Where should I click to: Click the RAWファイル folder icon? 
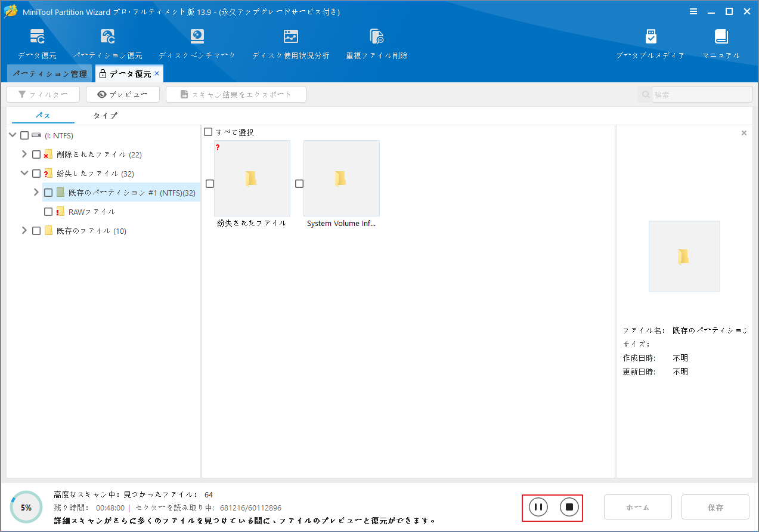(60, 212)
